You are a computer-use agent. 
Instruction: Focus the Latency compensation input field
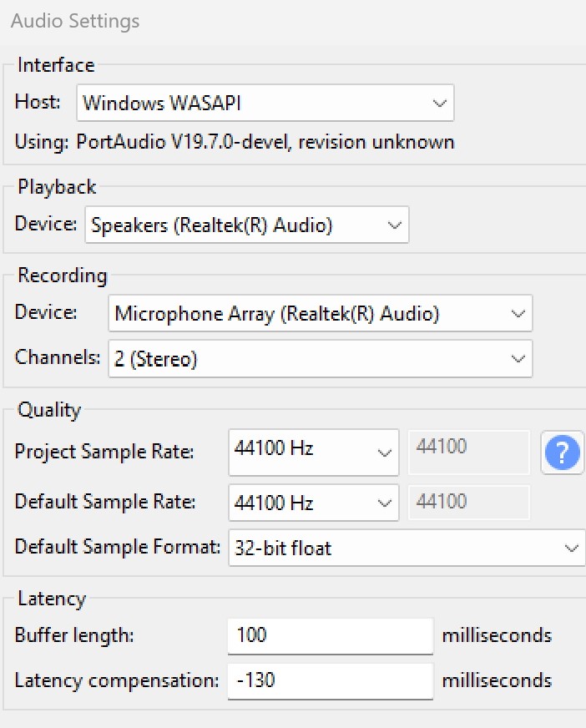[x=330, y=680]
